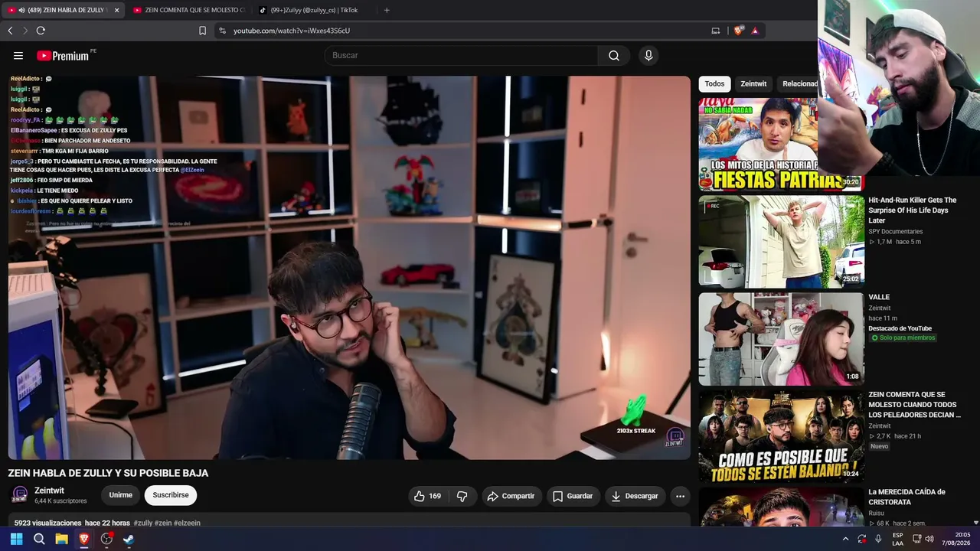The image size is (980, 551).
Task: Open the Brave Rewards triangle icon
Action: [x=755, y=31]
